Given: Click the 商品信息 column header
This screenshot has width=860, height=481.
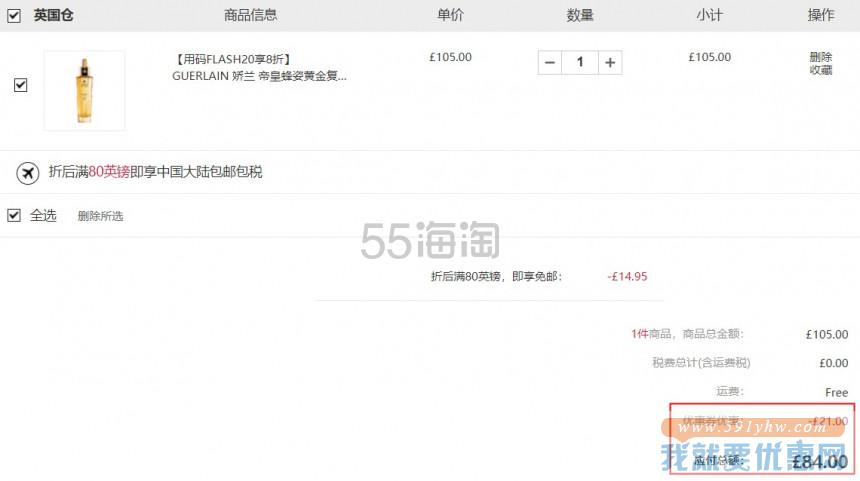Looking at the screenshot, I should tap(251, 15).
